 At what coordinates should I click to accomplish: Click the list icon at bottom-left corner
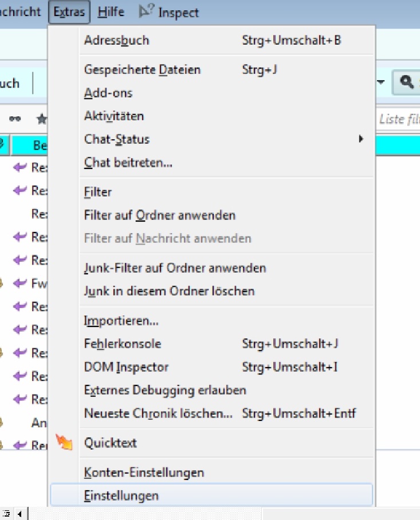[7, 514]
